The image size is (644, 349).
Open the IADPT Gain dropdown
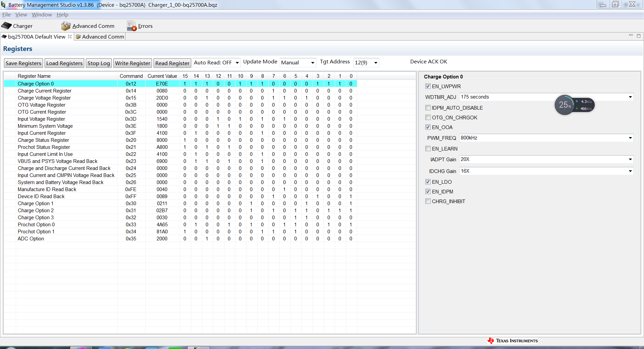(546, 159)
